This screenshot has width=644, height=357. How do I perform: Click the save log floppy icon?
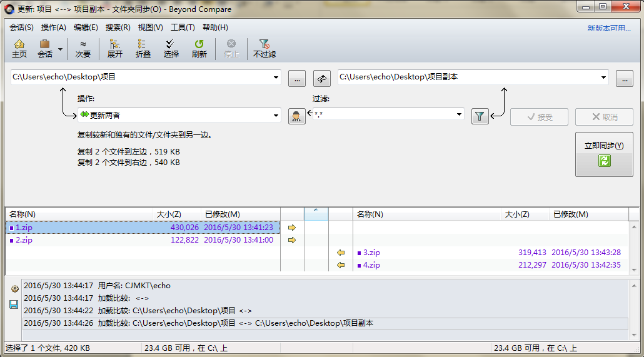[14, 304]
